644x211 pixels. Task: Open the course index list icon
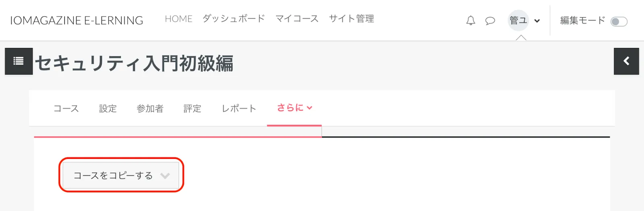click(x=19, y=61)
